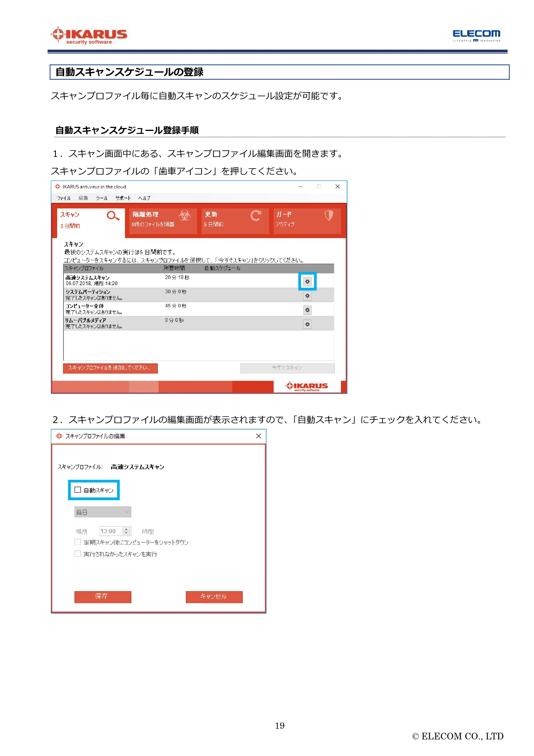Viewport: 534px width, 756px height.
Task: Click the スキャンプロファイル column header
Action: click(x=84, y=268)
